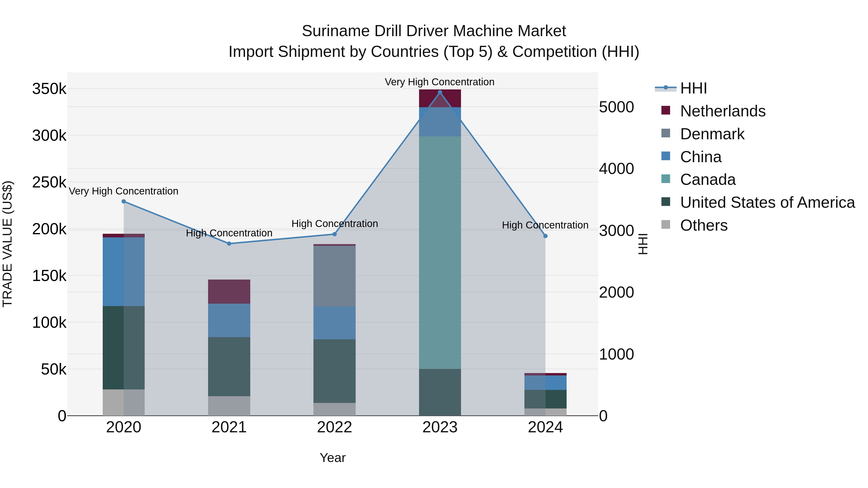
Task: Click the United States dark green swatch
Action: (665, 201)
